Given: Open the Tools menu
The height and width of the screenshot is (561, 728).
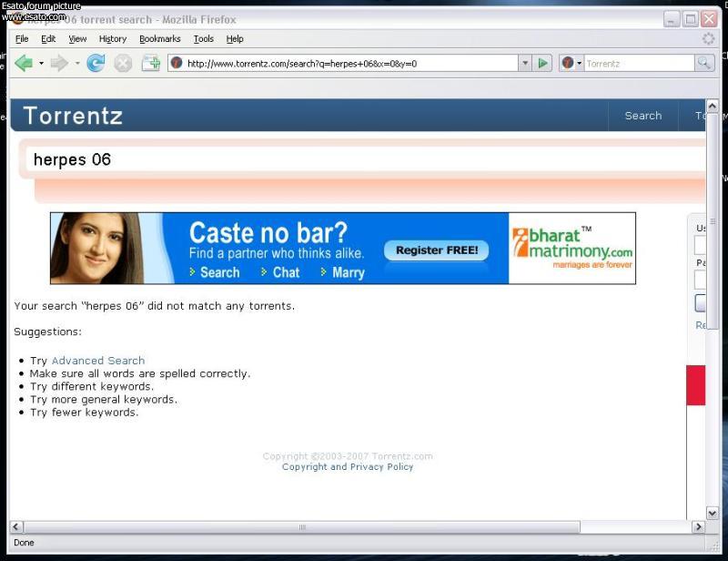Looking at the screenshot, I should click(204, 39).
